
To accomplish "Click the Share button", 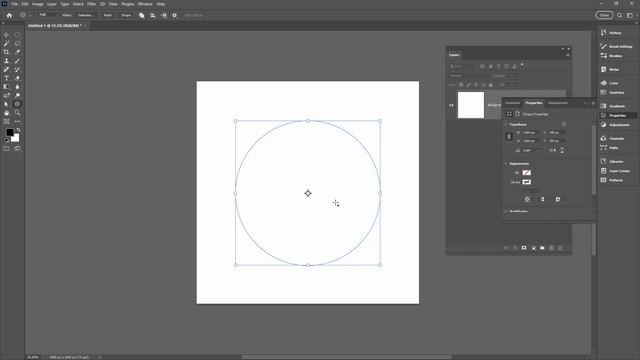I will click(604, 15).
